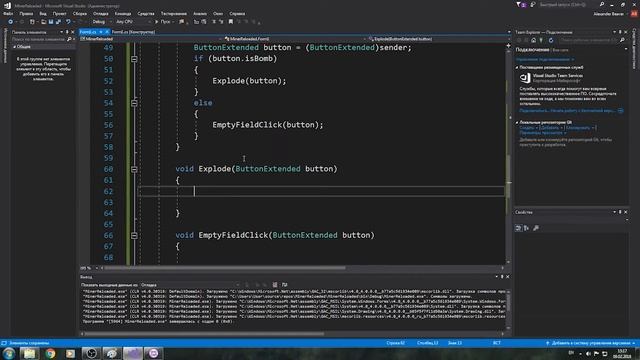This screenshot has width=640, height=360.
Task: Click the ВСТ insert mode indicator
Action: tap(496, 343)
